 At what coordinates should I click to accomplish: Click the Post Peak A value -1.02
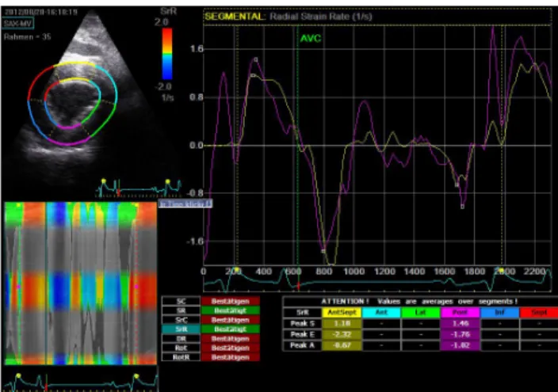[461, 345]
